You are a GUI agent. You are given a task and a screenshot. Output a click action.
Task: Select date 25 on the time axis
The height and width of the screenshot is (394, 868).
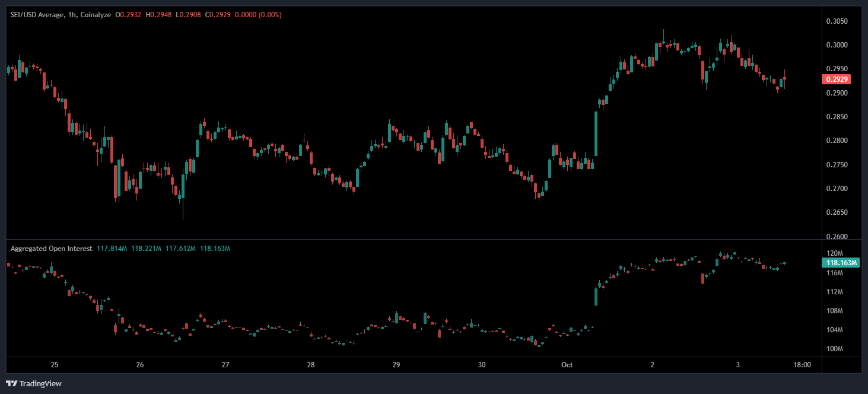coord(55,365)
